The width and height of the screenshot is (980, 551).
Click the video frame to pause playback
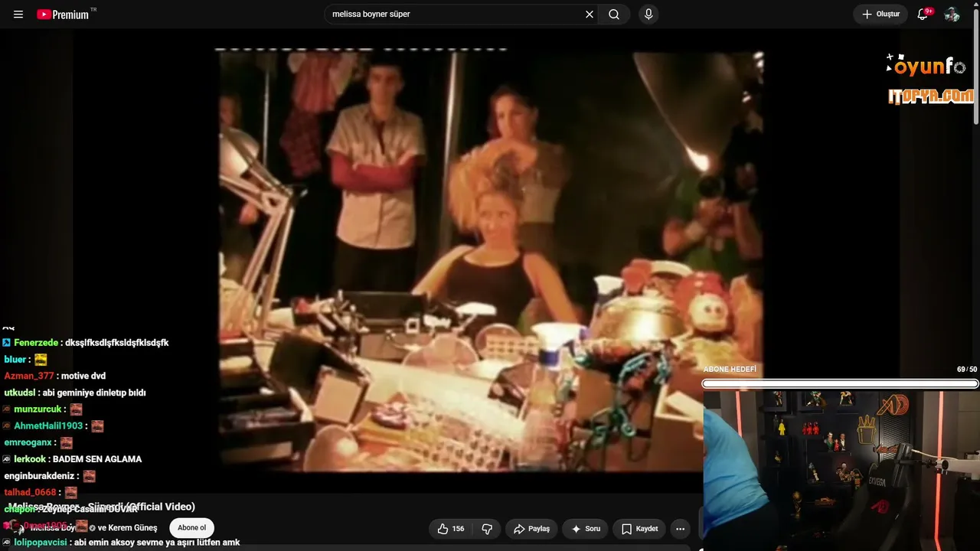(x=490, y=260)
